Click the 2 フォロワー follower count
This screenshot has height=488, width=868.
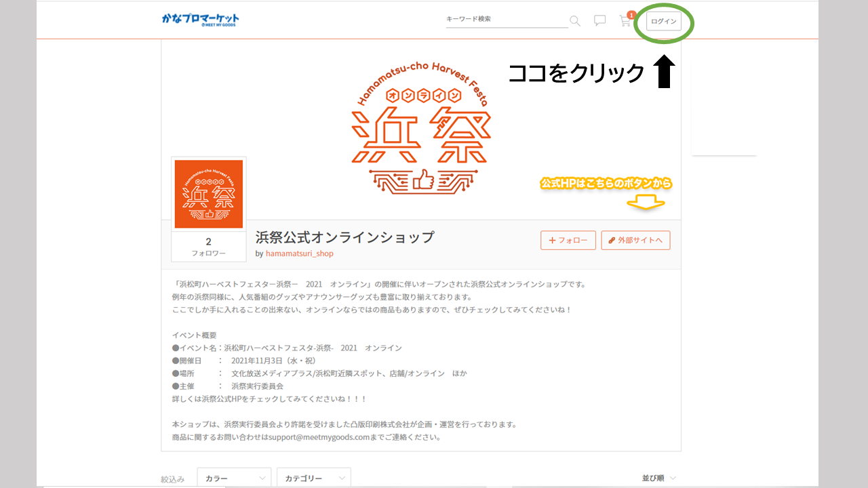point(208,247)
